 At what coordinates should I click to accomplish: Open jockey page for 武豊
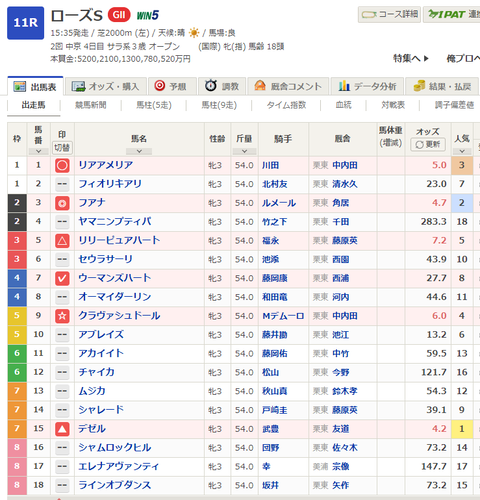click(270, 429)
